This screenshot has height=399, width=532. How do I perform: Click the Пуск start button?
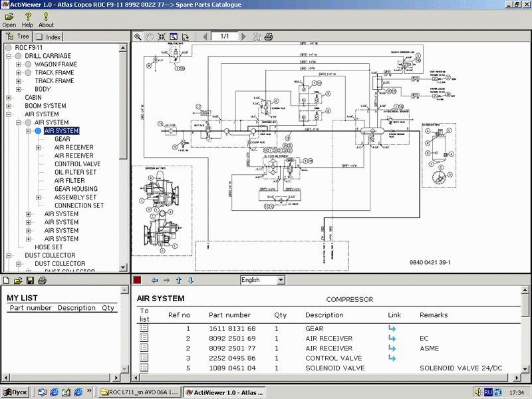click(x=16, y=392)
